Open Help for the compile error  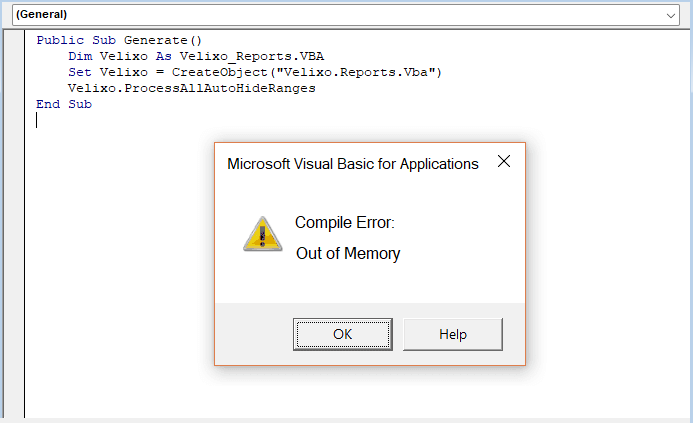coord(453,334)
